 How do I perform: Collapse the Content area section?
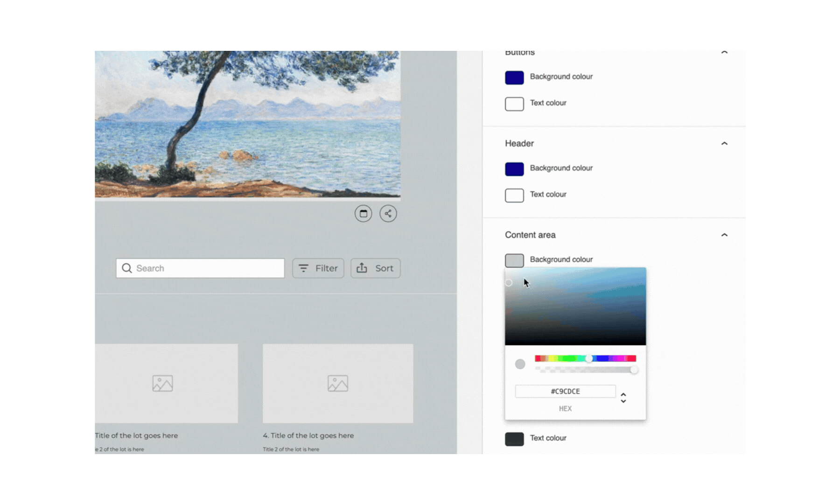(724, 235)
